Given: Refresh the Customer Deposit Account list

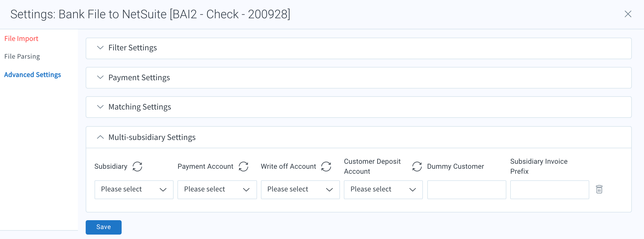Looking at the screenshot, I should [417, 167].
